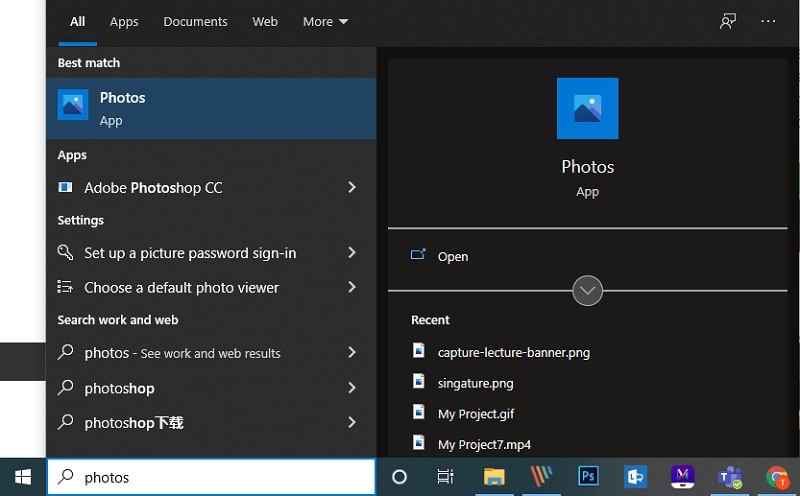Expand 'photos - See work and web results' arrow
The height and width of the screenshot is (496, 800).
pyautogui.click(x=352, y=352)
